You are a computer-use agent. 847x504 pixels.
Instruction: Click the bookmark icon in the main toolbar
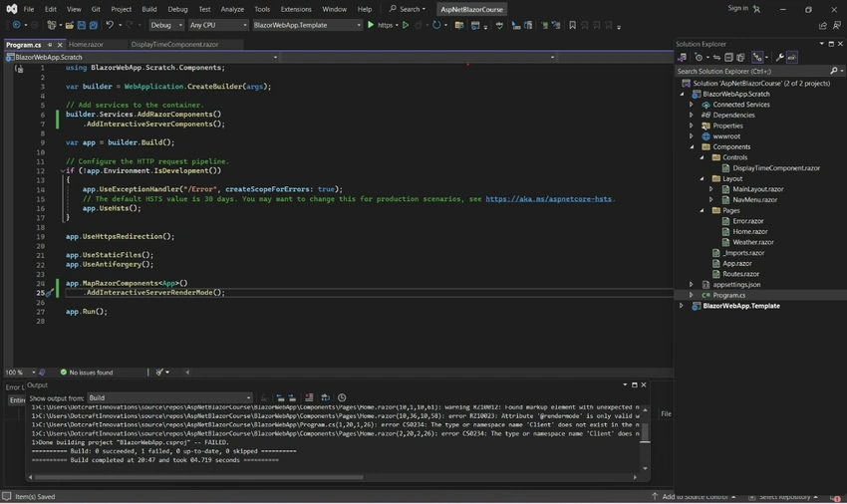(x=573, y=25)
